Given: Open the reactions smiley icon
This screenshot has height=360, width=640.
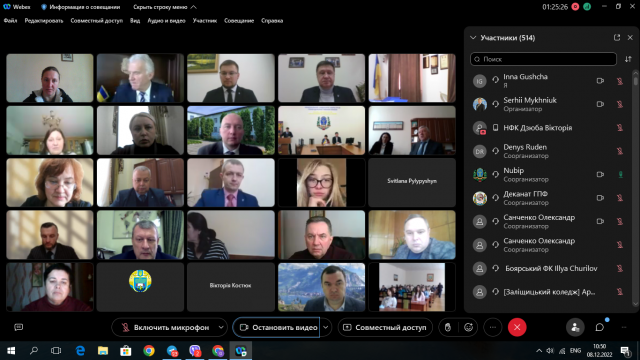Looking at the screenshot, I should [x=469, y=327].
